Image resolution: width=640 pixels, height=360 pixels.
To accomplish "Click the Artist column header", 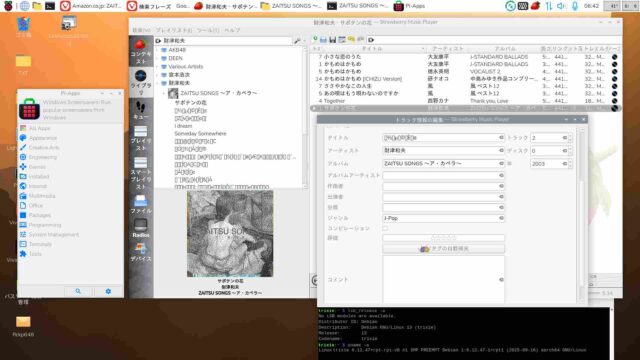I will pos(448,49).
